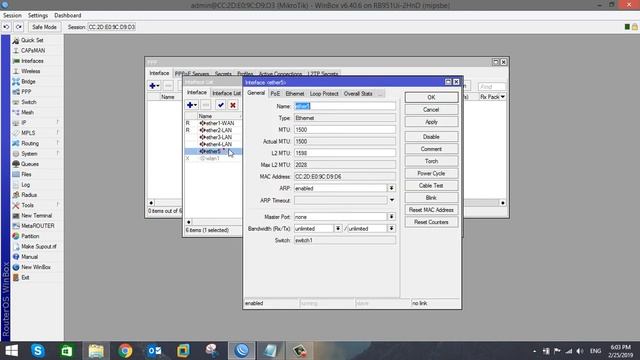The height and width of the screenshot is (360, 640).
Task: Open Manual from sidebar
Action: pyautogui.click(x=29, y=257)
